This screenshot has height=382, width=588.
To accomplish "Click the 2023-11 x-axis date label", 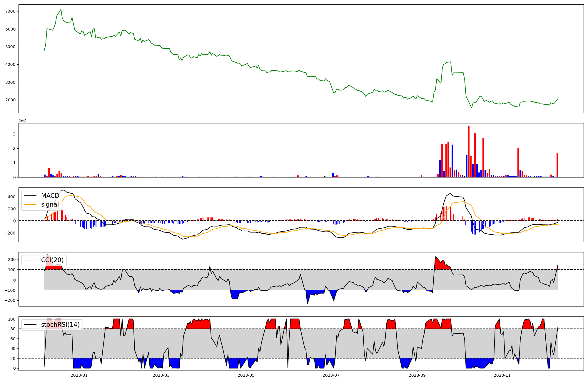I will 502,375.
